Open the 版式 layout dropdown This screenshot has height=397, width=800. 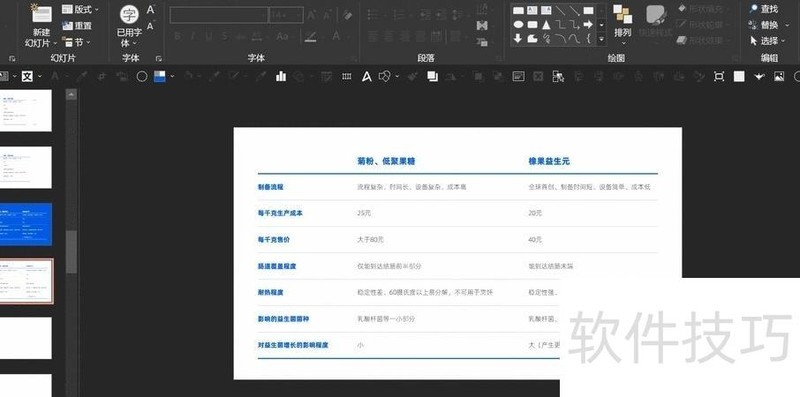pyautogui.click(x=80, y=9)
